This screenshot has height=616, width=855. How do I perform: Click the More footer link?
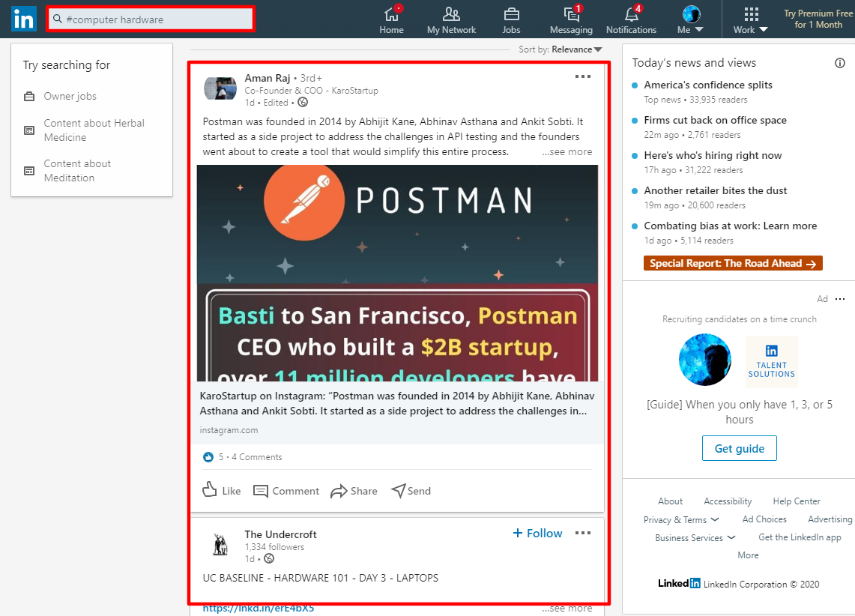point(748,555)
